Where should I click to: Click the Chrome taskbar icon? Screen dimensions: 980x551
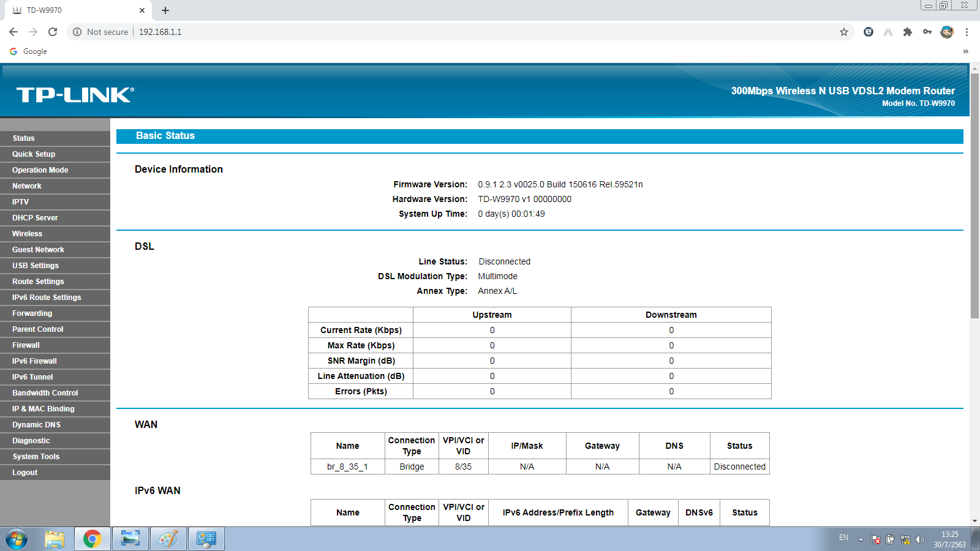point(92,539)
